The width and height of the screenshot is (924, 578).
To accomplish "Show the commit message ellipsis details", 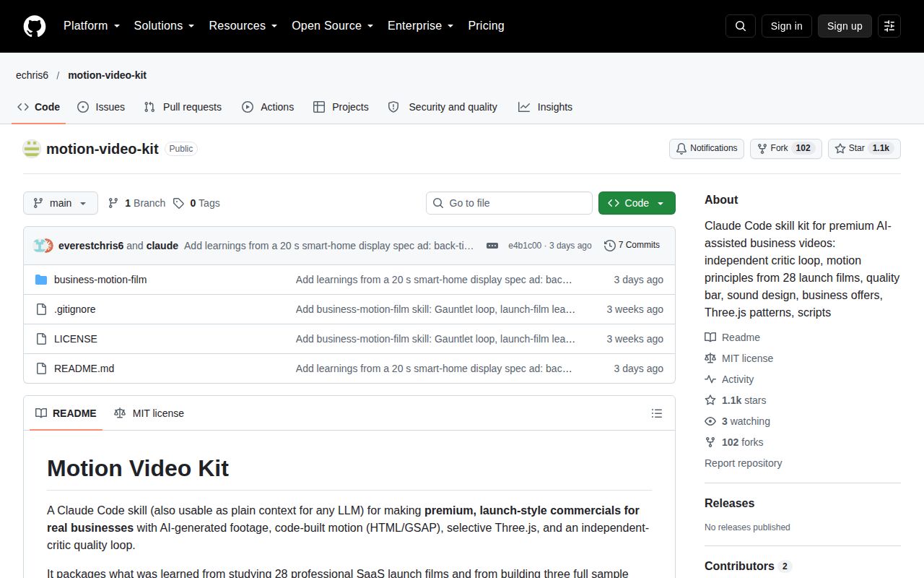I will pyautogui.click(x=492, y=246).
